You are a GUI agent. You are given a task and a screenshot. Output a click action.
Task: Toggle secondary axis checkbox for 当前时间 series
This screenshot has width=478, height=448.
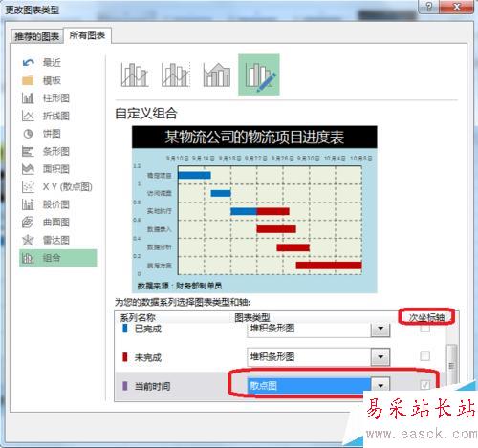[x=424, y=385]
